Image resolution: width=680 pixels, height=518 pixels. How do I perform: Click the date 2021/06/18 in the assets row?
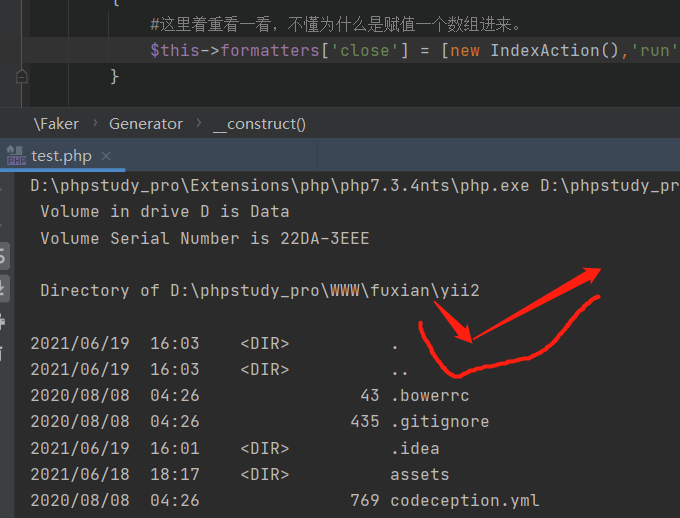point(80,475)
